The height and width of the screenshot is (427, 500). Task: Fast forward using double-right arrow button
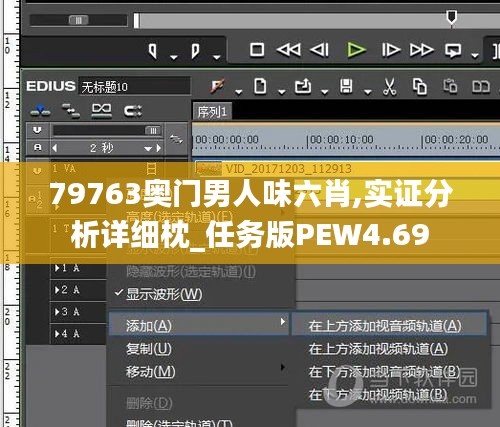[422, 50]
